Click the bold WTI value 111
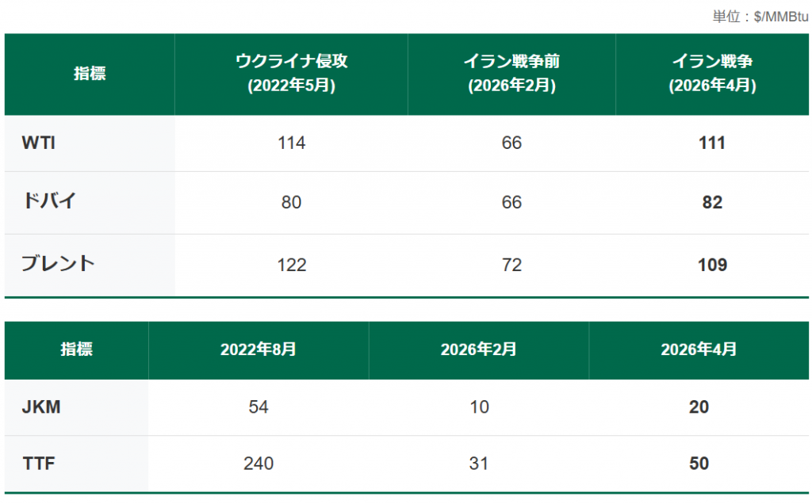The width and height of the screenshot is (812, 504). pyautogui.click(x=712, y=143)
